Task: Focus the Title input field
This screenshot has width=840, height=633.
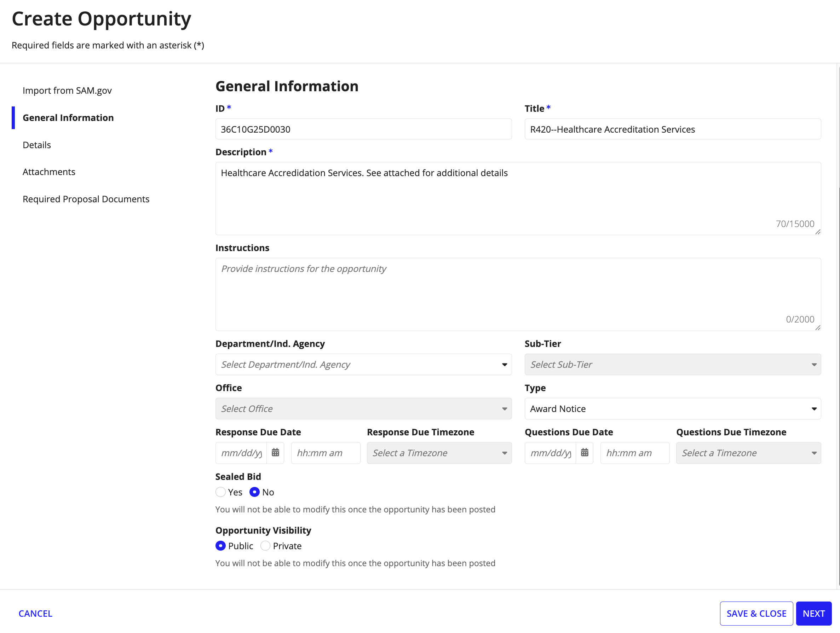Action: click(x=673, y=129)
